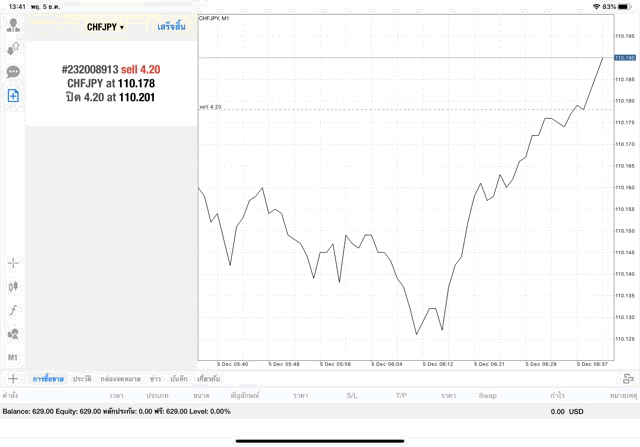Tap the plus icon beside the terminal tabs
The width and height of the screenshot is (640, 447).
click(x=13, y=379)
